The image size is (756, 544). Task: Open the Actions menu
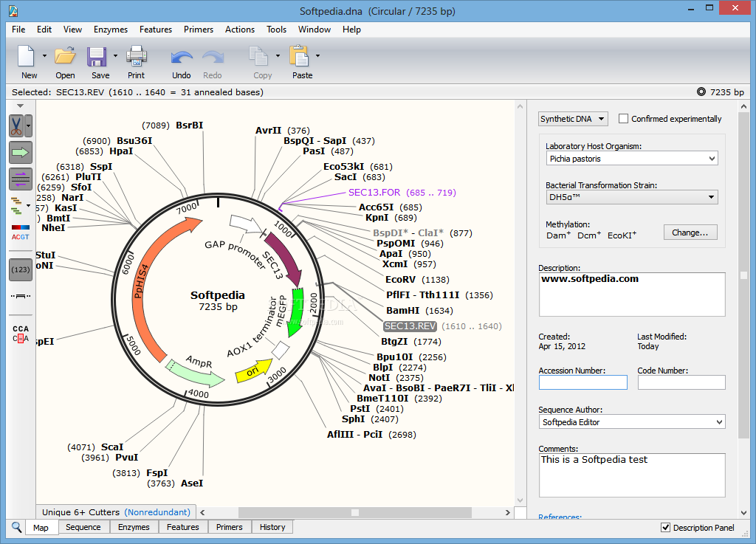(240, 30)
